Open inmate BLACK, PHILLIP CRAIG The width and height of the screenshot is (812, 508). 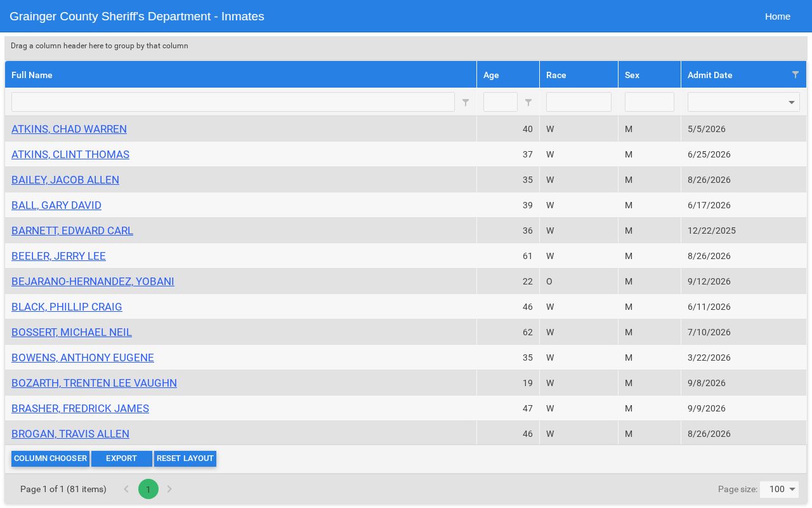pyautogui.click(x=67, y=307)
